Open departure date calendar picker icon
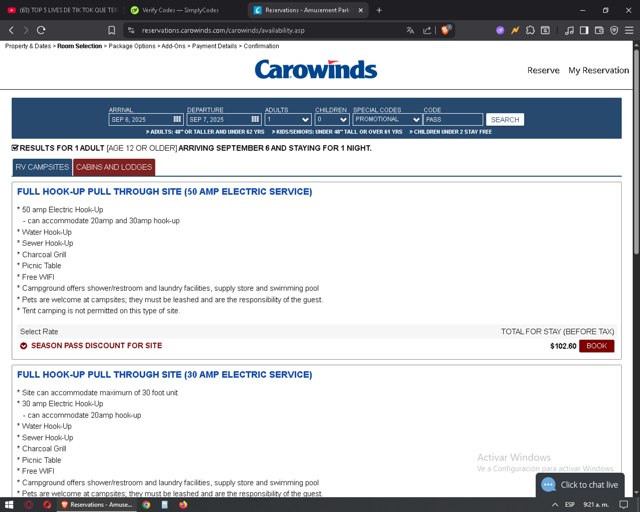The width and height of the screenshot is (640, 512). coord(255,119)
